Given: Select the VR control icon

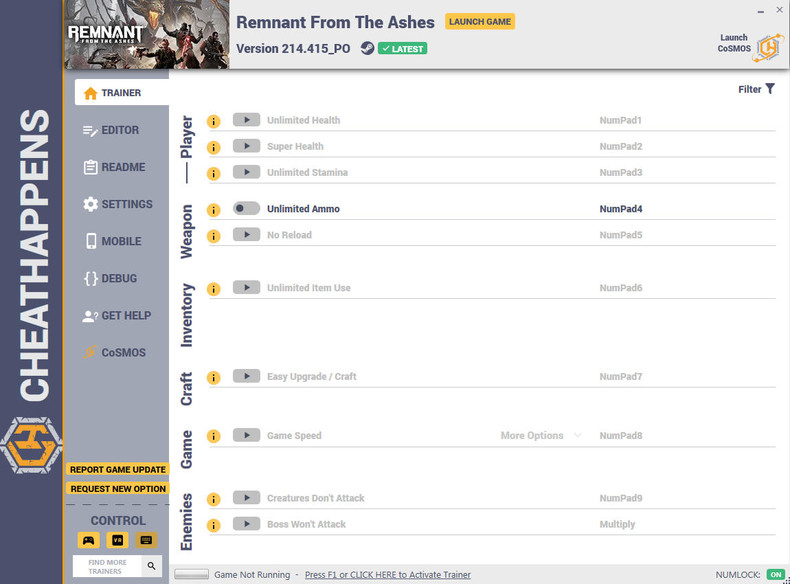Looking at the screenshot, I should pos(117,540).
